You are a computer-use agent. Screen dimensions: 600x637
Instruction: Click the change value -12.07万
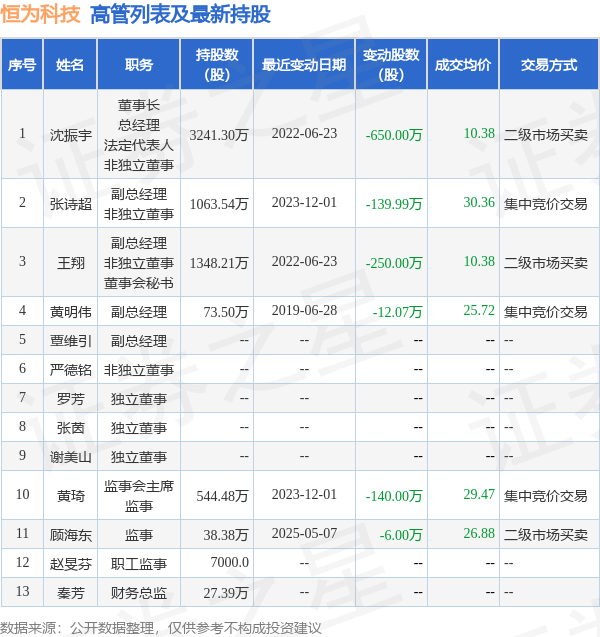point(397,312)
